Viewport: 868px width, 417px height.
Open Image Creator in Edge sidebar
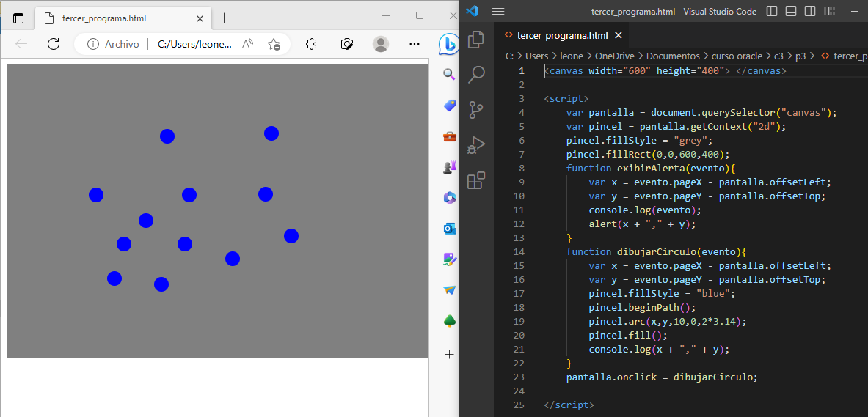click(450, 259)
